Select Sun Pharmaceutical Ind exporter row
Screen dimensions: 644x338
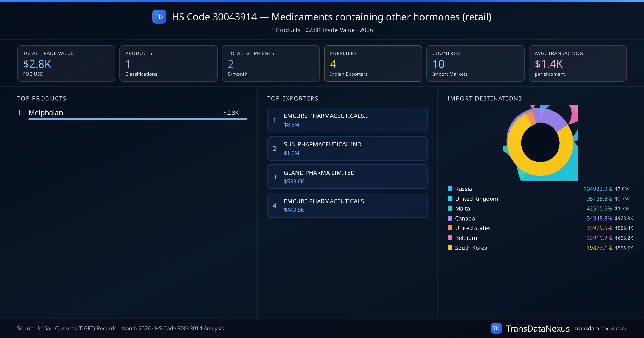pos(347,148)
